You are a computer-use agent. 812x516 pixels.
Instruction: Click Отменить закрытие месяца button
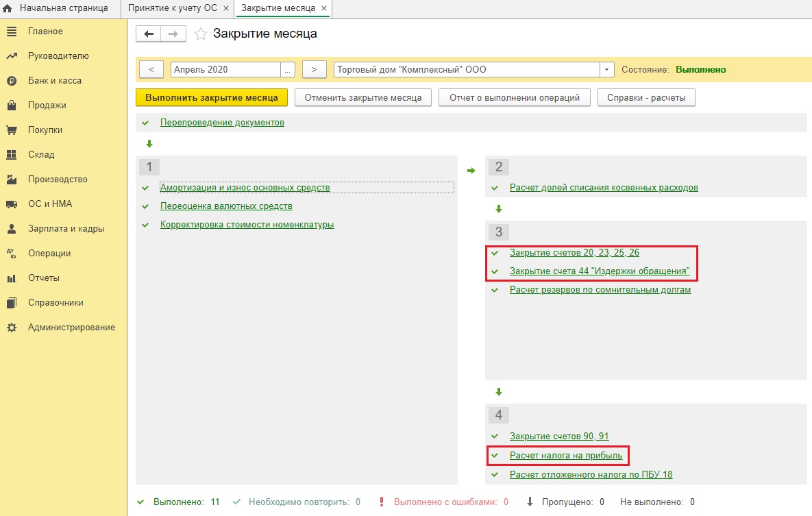pyautogui.click(x=363, y=97)
